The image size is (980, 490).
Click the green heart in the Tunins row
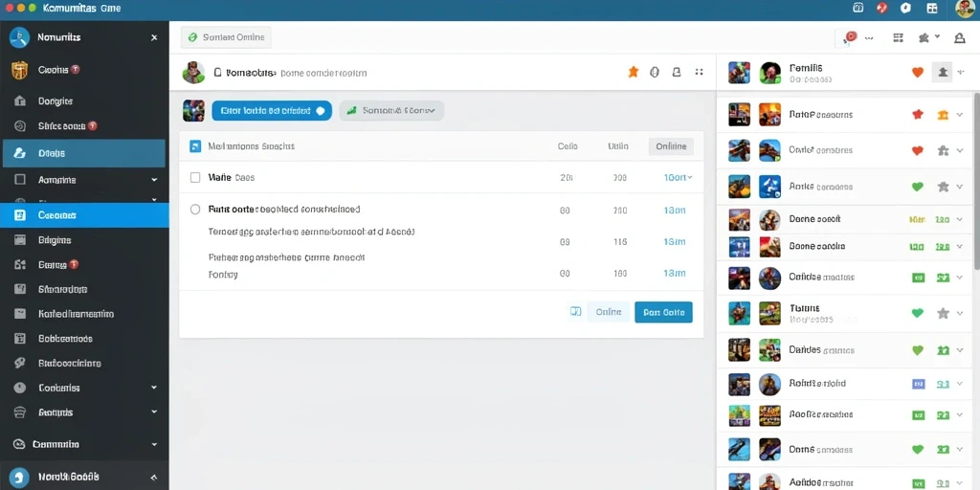click(918, 313)
